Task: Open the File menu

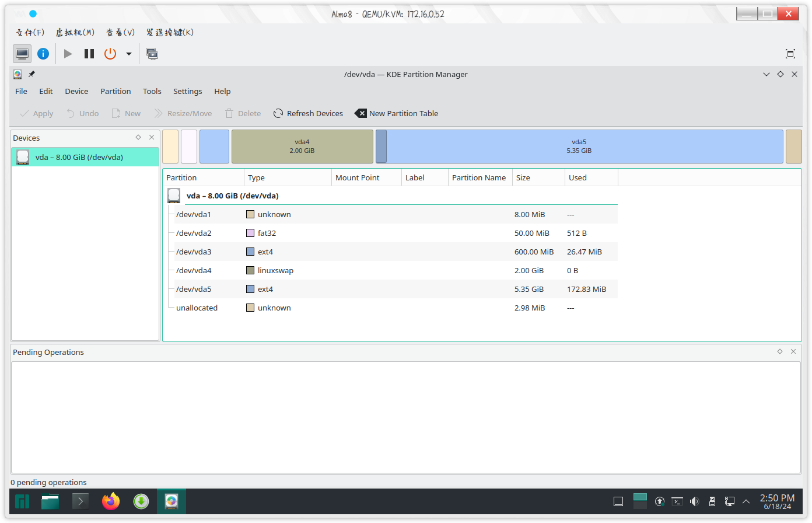Action: pyautogui.click(x=21, y=91)
